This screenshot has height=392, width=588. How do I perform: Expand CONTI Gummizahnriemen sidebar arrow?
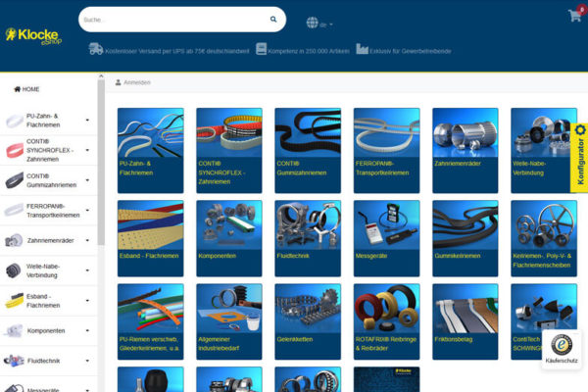tap(87, 180)
